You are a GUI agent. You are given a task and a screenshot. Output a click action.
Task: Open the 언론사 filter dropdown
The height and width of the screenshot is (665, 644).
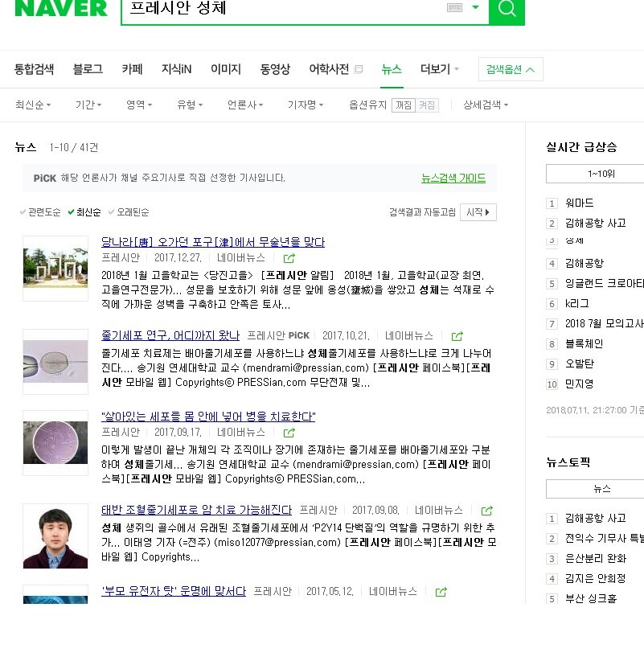(245, 105)
